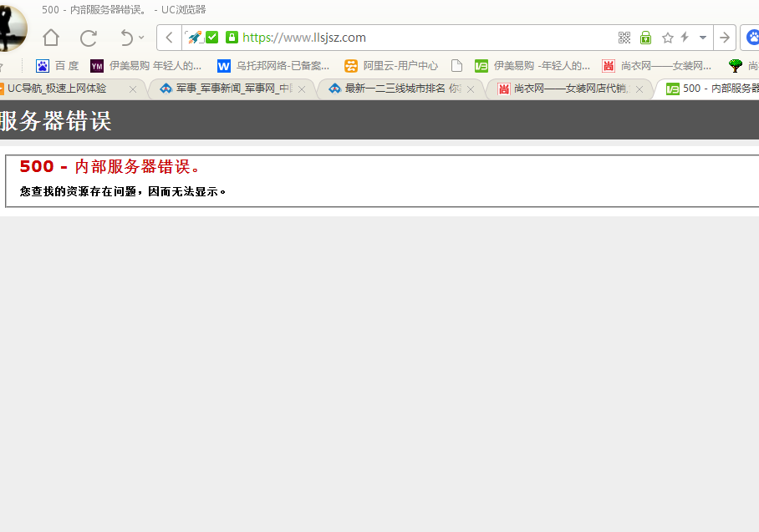Reload the current page

tap(88, 38)
